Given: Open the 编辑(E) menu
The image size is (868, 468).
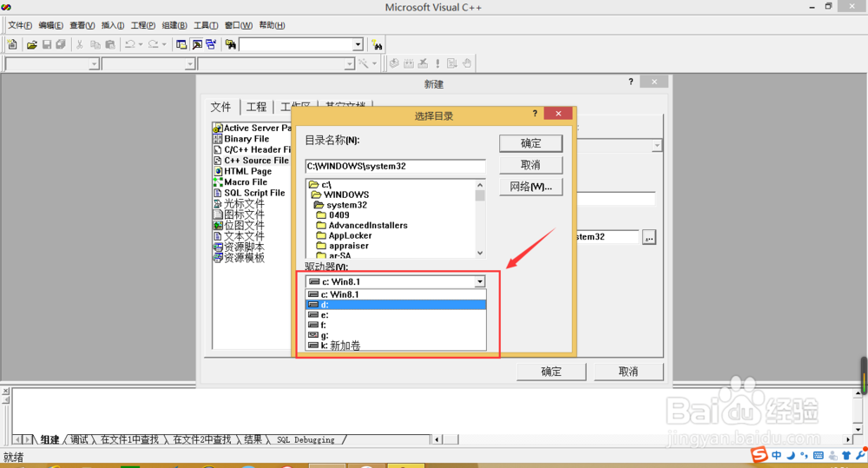Looking at the screenshot, I should [x=50, y=25].
